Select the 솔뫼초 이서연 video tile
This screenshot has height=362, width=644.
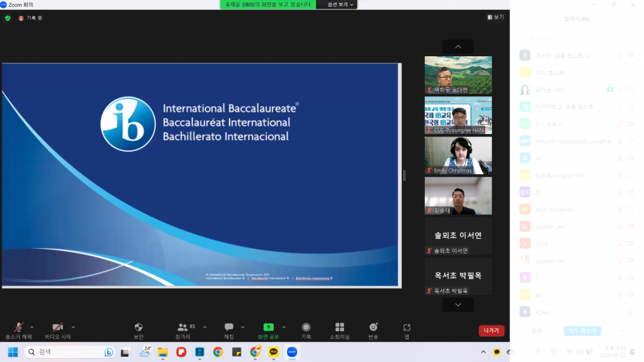point(458,236)
